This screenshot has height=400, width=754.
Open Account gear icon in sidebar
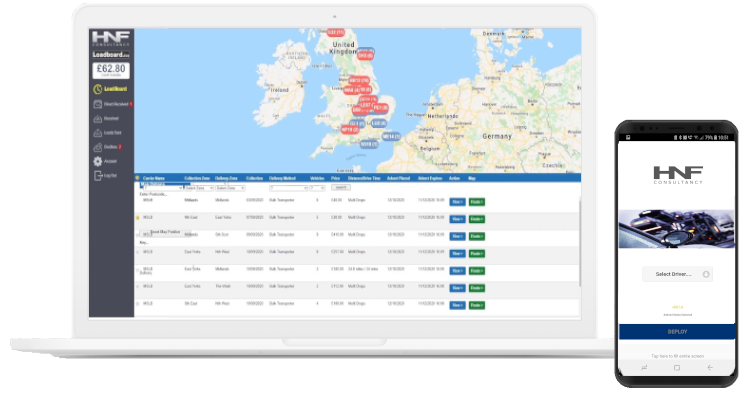pos(98,162)
